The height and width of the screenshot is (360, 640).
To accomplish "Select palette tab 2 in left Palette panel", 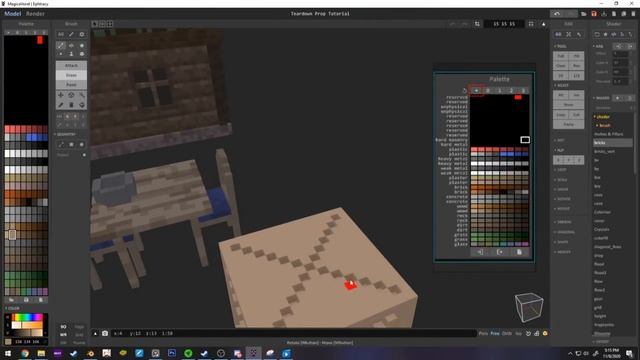I will 35,32.
